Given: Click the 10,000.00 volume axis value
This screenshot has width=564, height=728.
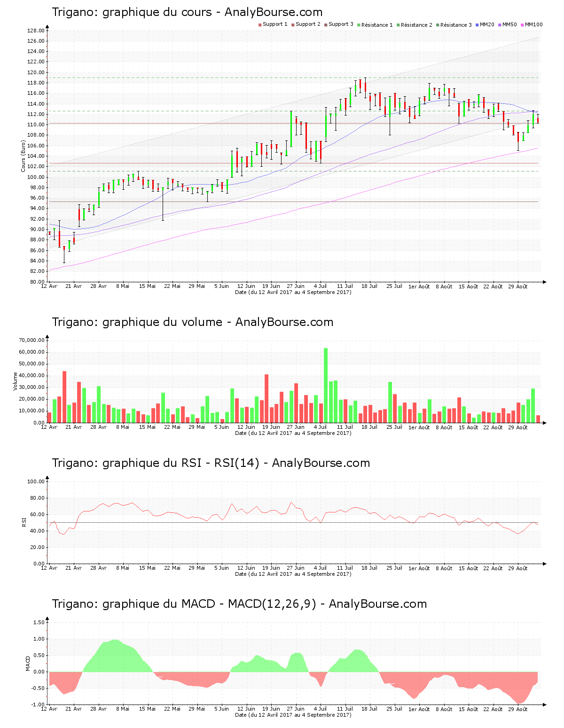Looking at the screenshot, I should [32, 411].
